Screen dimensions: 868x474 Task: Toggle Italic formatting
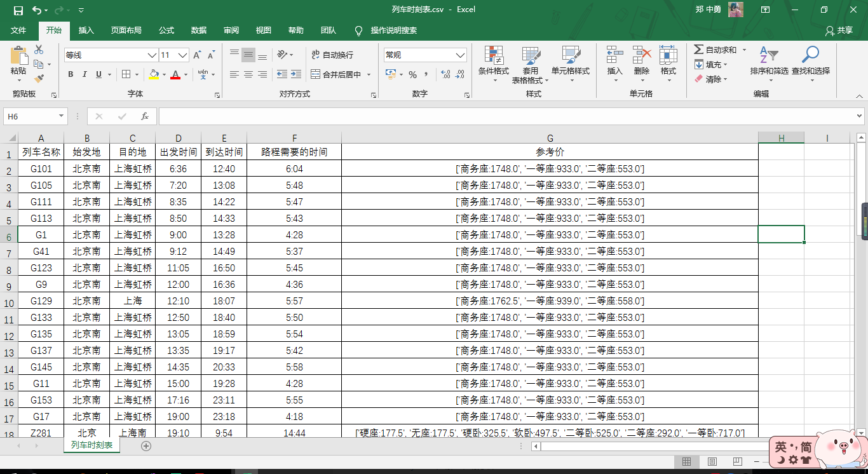(85, 74)
